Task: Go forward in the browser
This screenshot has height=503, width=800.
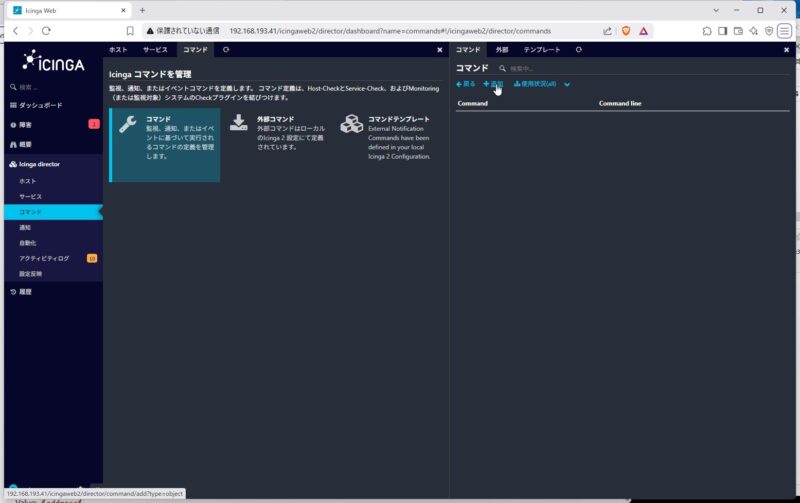Action: pyautogui.click(x=31, y=31)
